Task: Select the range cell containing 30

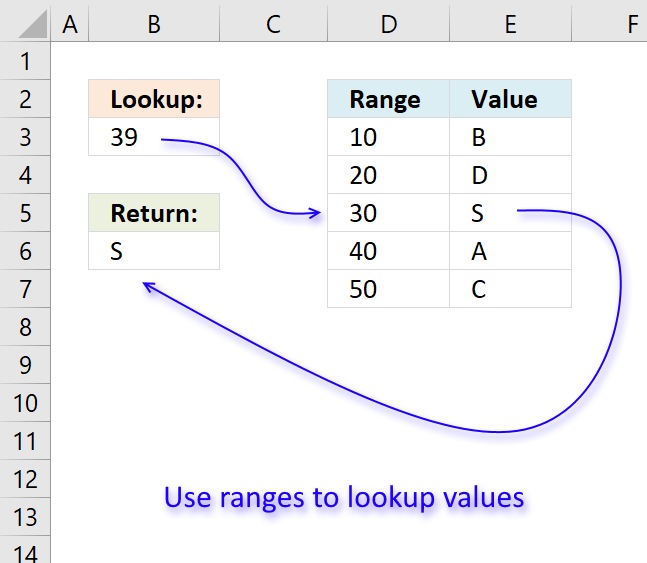Action: [x=388, y=214]
